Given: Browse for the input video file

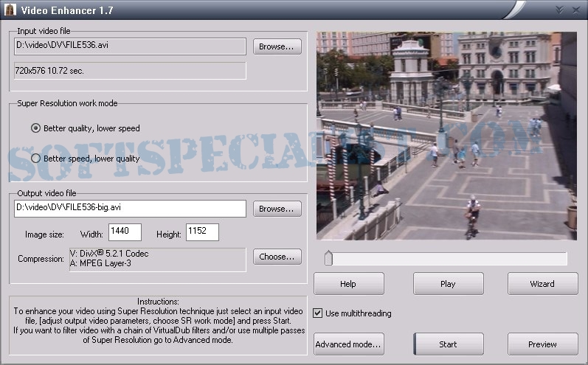Looking at the screenshot, I should pyautogui.click(x=277, y=46).
